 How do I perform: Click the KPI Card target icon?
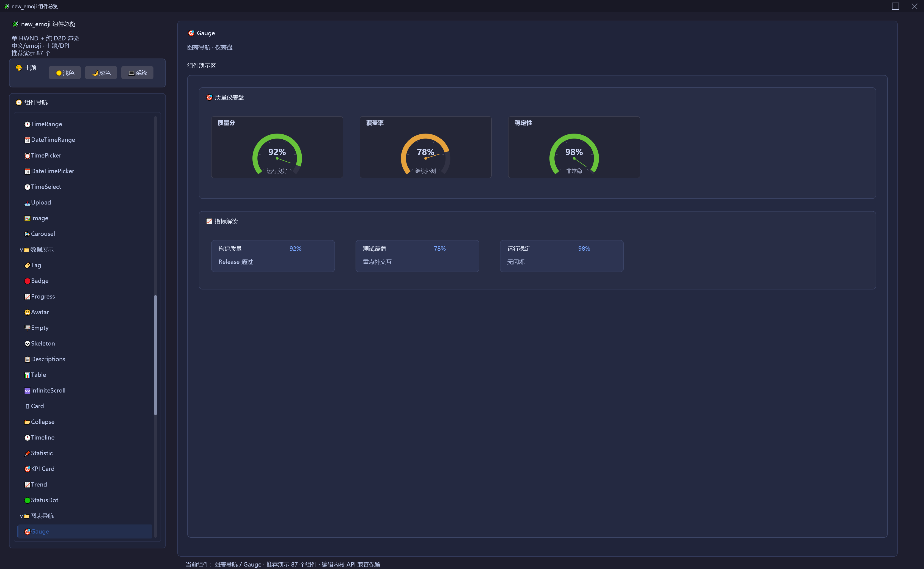coord(27,469)
